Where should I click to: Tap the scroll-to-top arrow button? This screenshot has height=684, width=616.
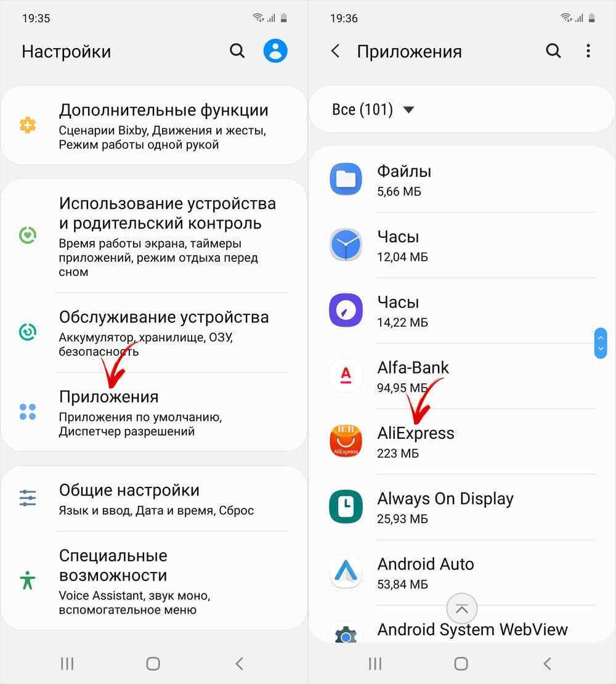click(x=461, y=609)
